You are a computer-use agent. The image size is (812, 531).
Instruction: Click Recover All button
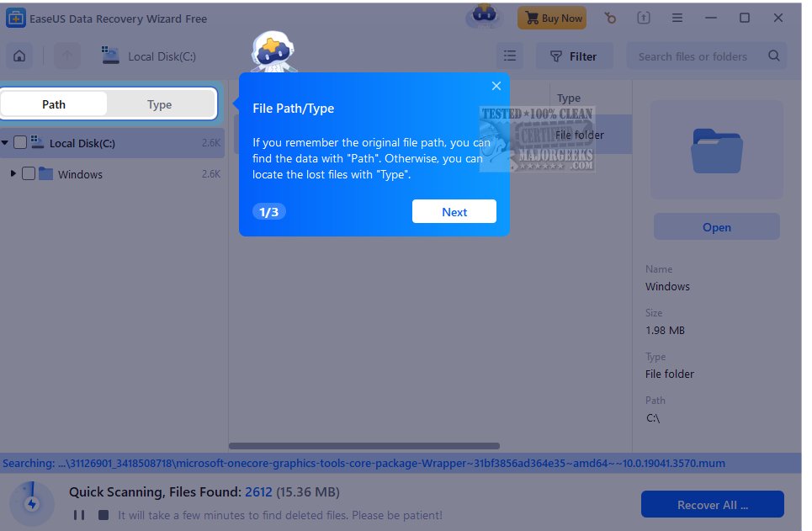(x=713, y=505)
